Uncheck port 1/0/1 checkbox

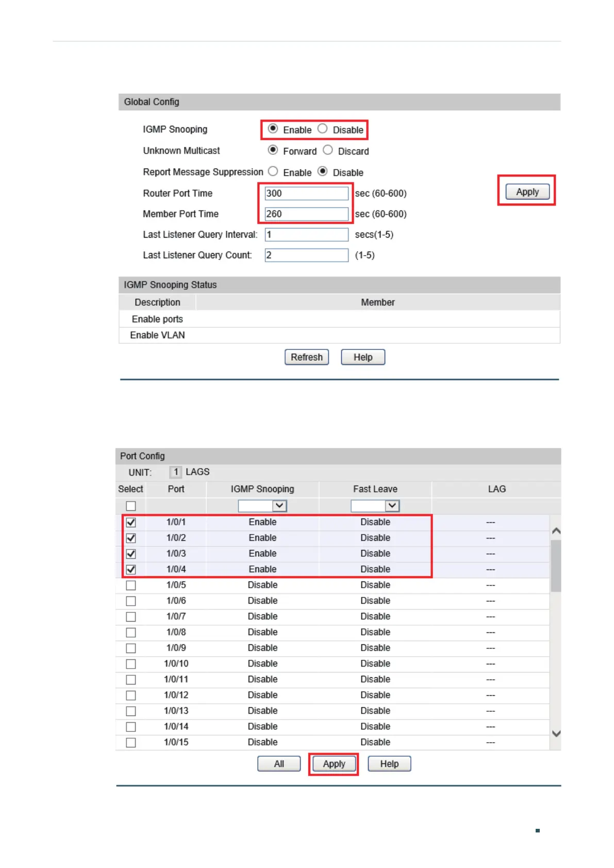131,522
